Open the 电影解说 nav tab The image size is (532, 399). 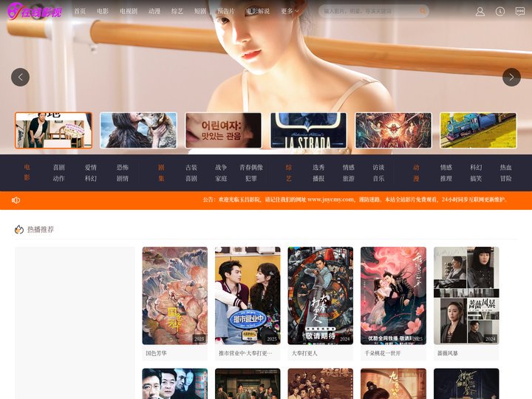[x=258, y=11]
